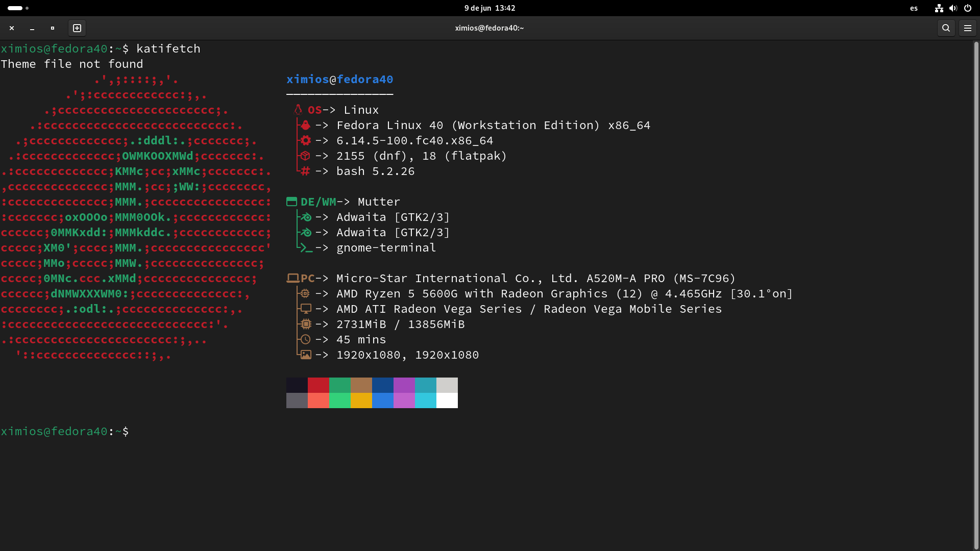Image resolution: width=980 pixels, height=551 pixels.
Task: Click the clock icon beside 45 mins
Action: click(x=305, y=339)
